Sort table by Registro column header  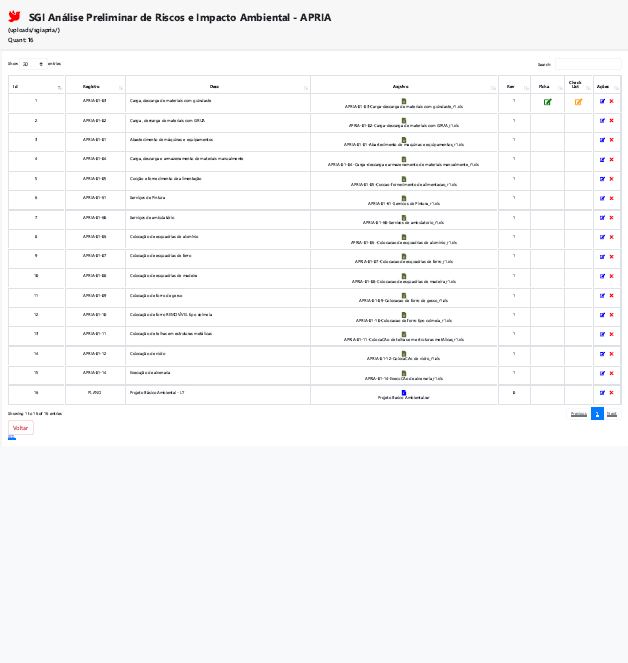(x=95, y=86)
